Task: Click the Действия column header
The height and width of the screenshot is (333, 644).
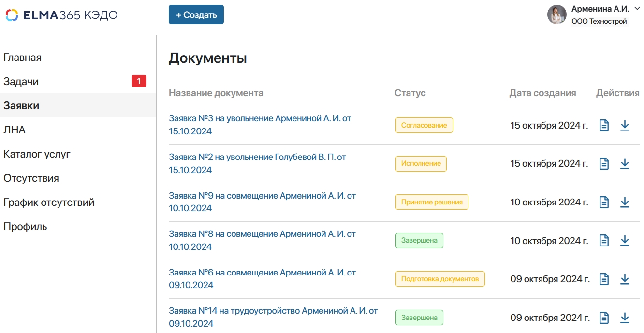Action: pos(618,93)
